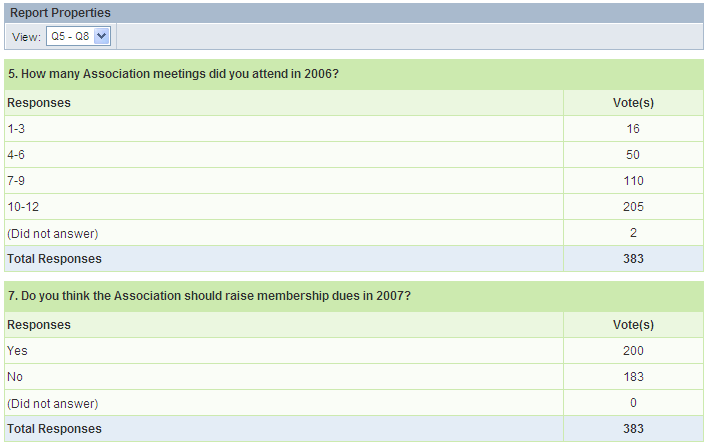Open the 16 votes link for 1-3

[633, 129]
